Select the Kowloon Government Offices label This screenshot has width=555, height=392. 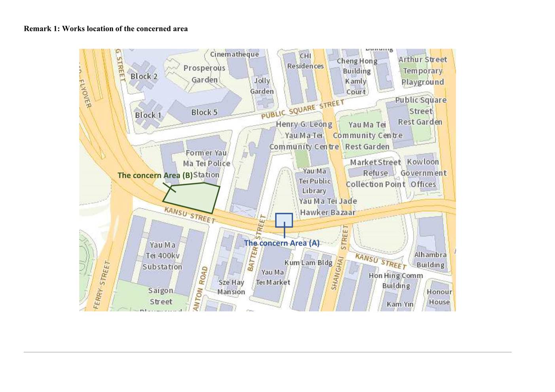pyautogui.click(x=423, y=173)
